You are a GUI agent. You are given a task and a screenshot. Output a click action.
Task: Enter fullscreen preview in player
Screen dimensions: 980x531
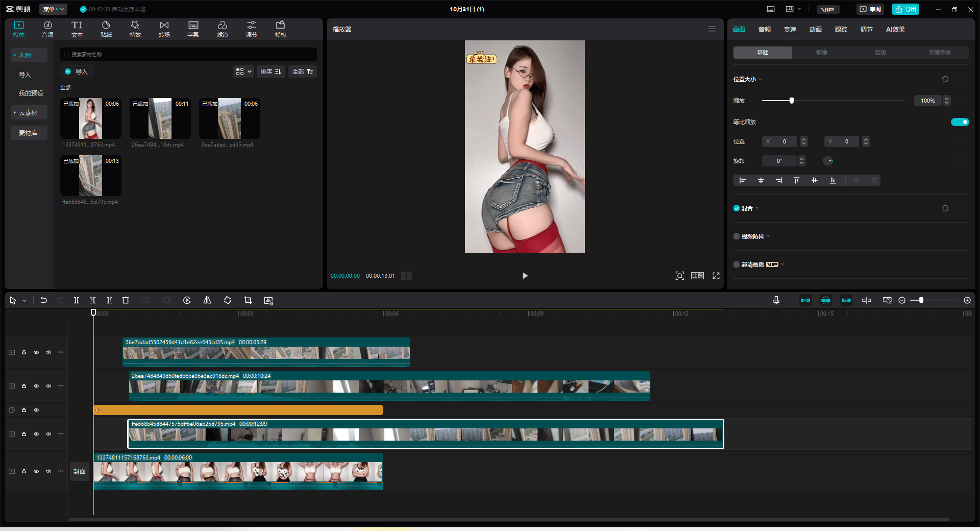(x=716, y=276)
